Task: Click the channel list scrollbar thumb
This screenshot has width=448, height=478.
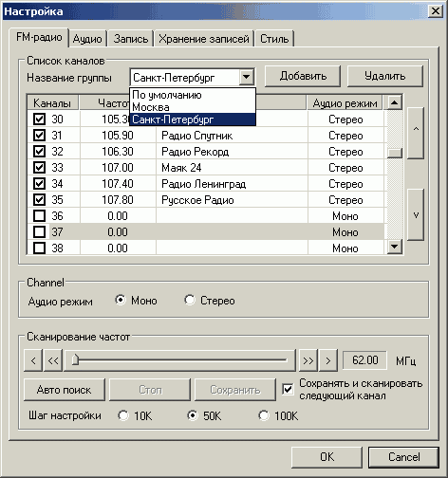Action: click(395, 153)
